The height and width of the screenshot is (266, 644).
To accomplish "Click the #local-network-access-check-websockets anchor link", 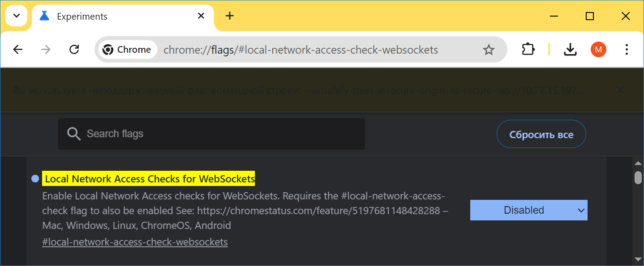I will pos(135,242).
